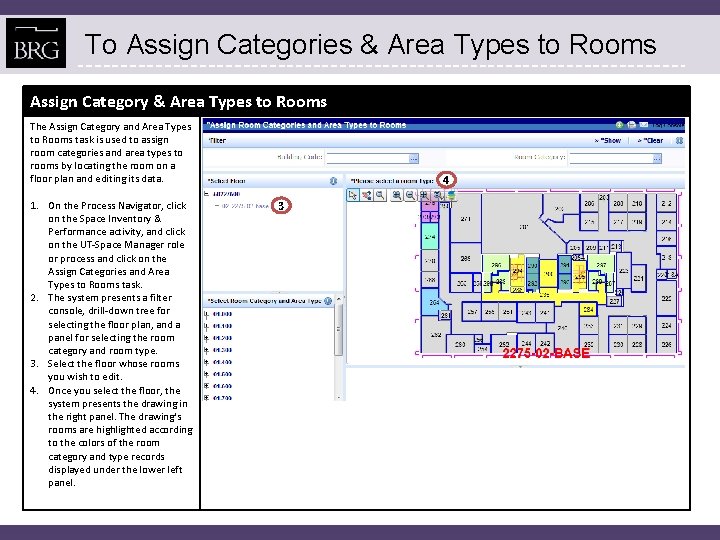The width and height of the screenshot is (720, 540).
Task: Click the zoom out magnifier icon
Action: [x=410, y=196]
